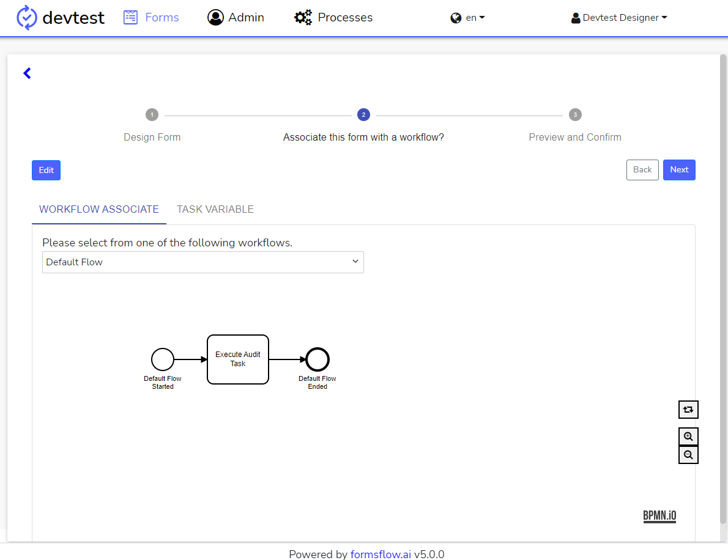
Task: Select the Default Flow Started event circle
Action: pyautogui.click(x=163, y=359)
